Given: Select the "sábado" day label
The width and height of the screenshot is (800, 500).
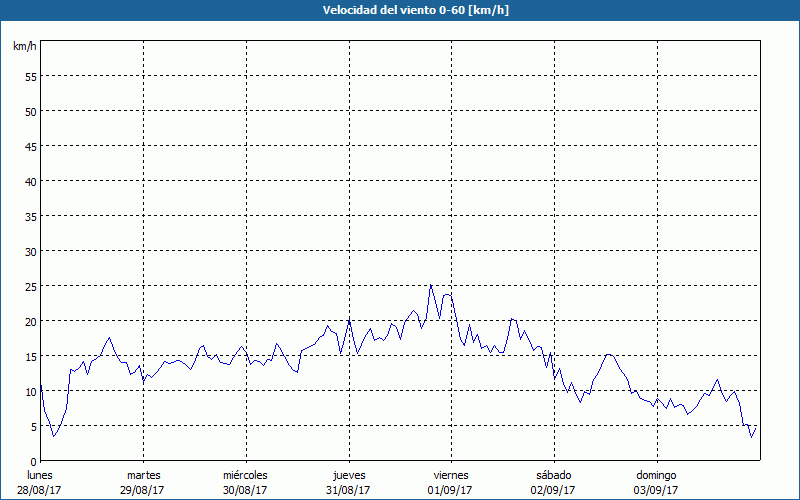Looking at the screenshot, I should (553, 475).
